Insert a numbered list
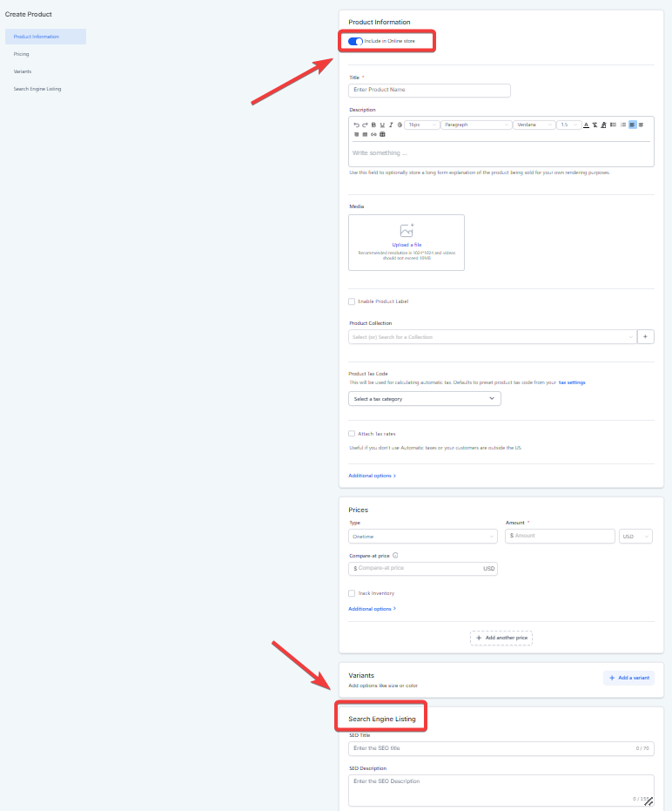 tap(623, 125)
